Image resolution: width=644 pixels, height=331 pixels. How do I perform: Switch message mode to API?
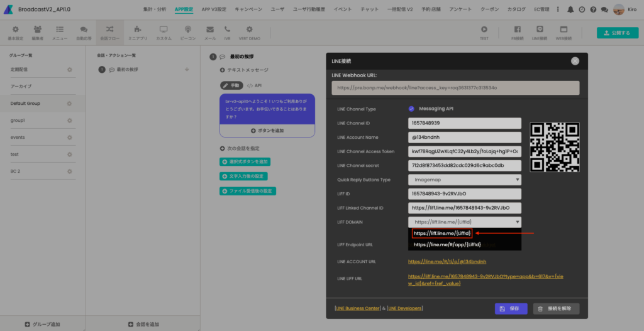[254, 85]
